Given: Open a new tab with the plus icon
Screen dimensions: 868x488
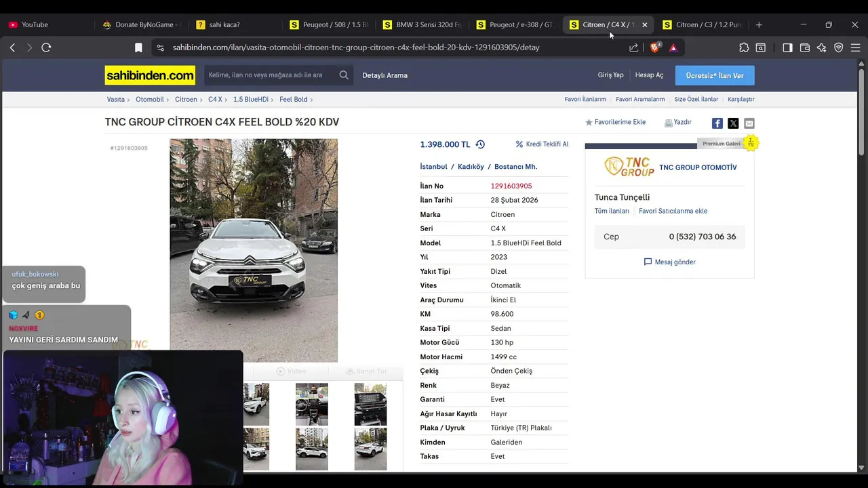Looking at the screenshot, I should [x=759, y=24].
